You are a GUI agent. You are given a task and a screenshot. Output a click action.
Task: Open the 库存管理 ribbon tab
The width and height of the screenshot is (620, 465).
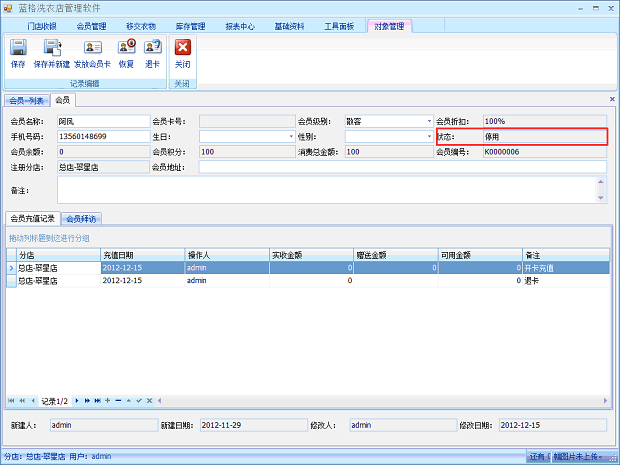point(190,26)
